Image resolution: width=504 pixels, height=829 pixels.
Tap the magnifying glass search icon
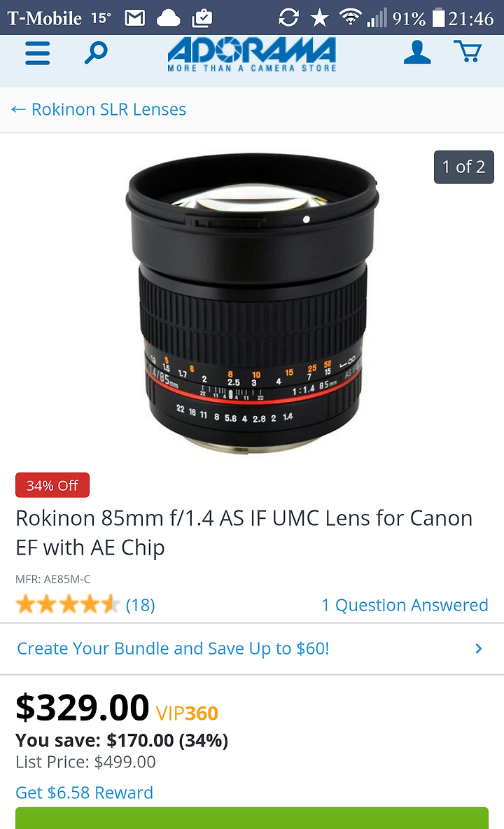click(x=96, y=53)
